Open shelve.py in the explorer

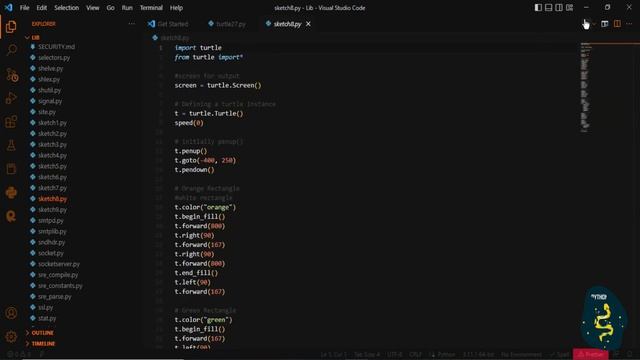click(51, 69)
